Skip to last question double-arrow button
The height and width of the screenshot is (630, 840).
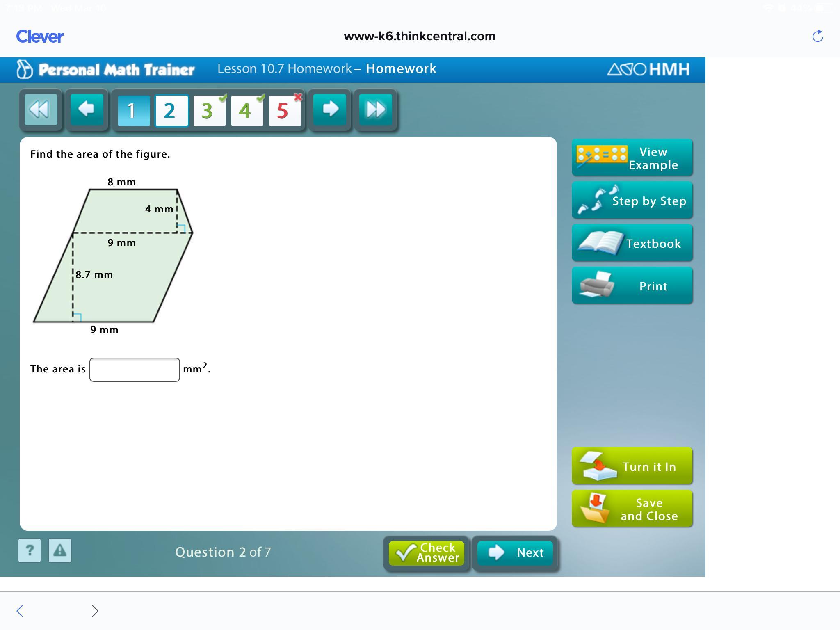click(375, 110)
